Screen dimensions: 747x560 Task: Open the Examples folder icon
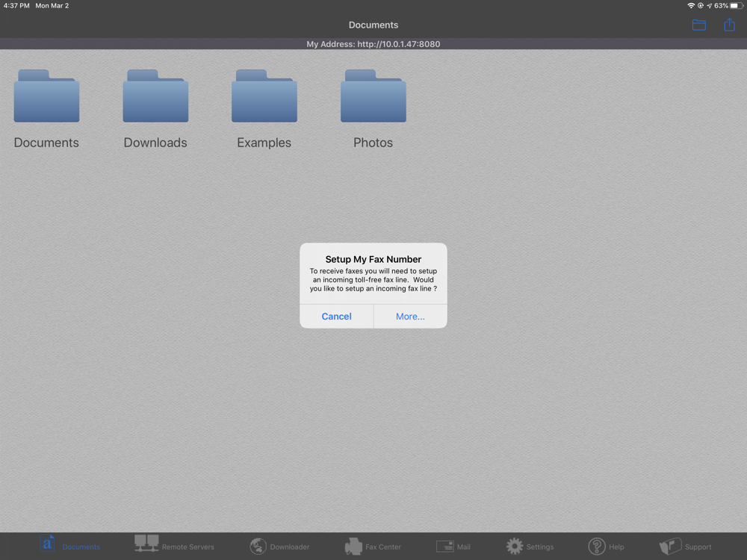tap(264, 96)
